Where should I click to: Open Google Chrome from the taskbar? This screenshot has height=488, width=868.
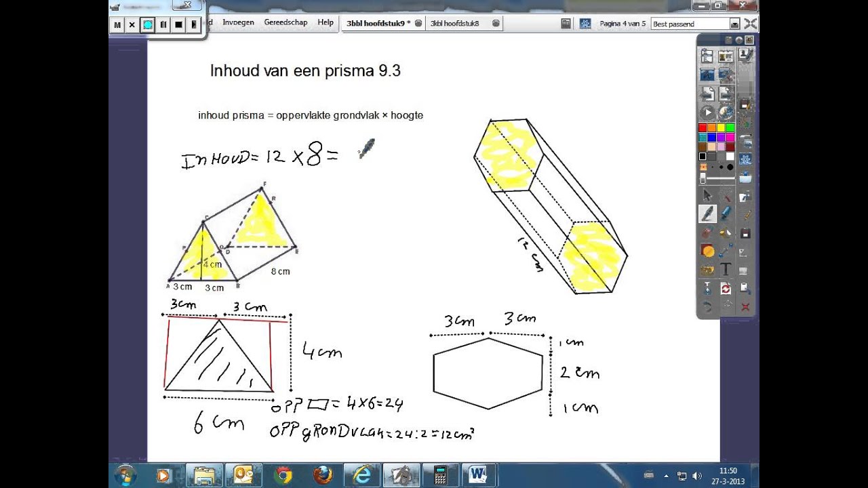click(283, 475)
